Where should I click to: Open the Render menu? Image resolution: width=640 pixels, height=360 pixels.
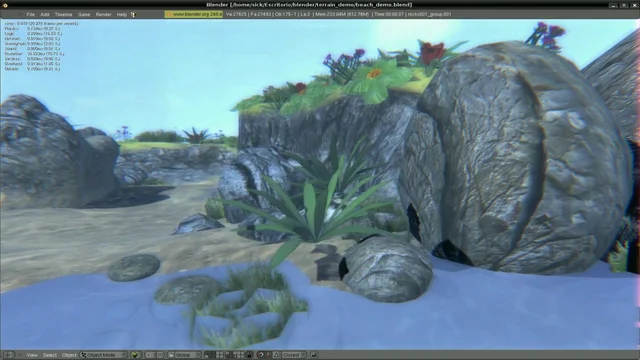[103, 14]
